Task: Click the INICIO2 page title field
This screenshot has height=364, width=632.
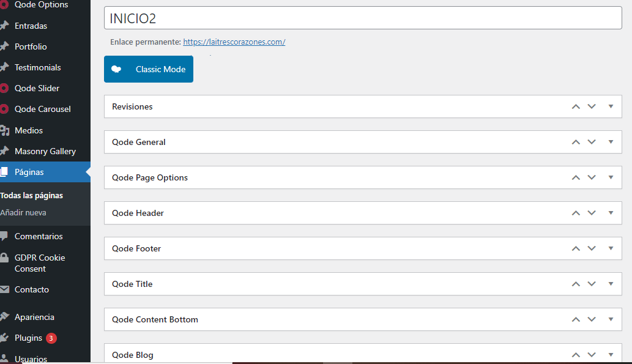Action: (363, 18)
